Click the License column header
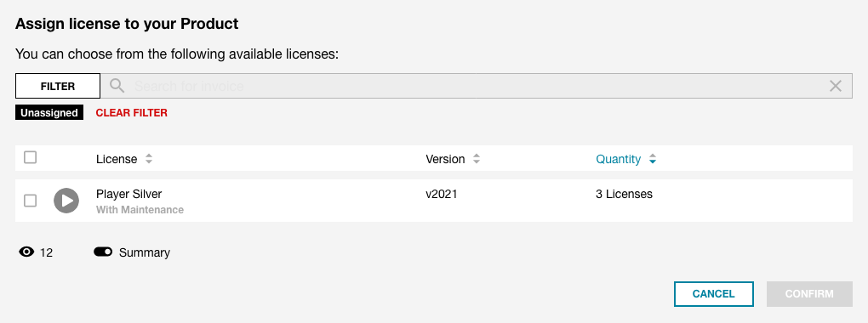Viewport: 868px width, 323px height. [x=117, y=159]
